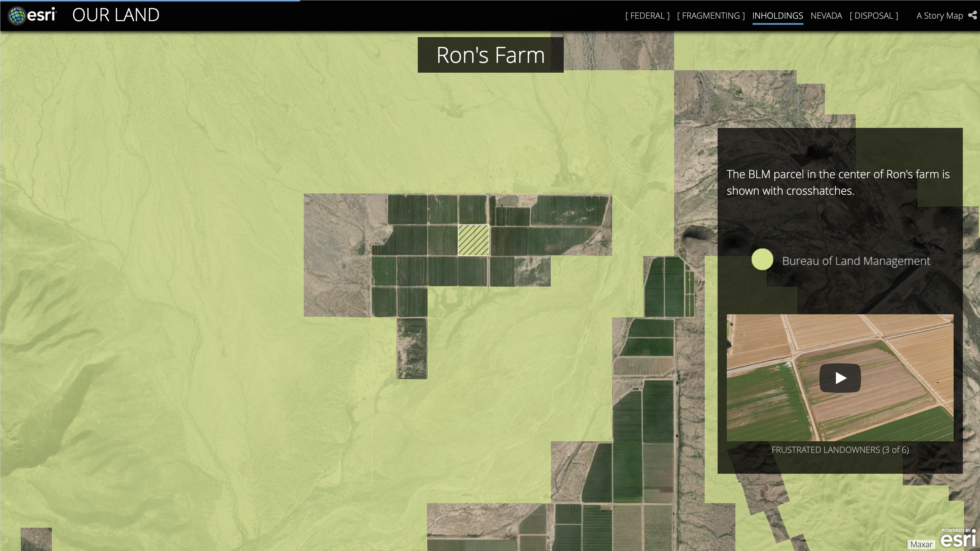
Task: Click the Maxar attribution label
Action: [921, 545]
